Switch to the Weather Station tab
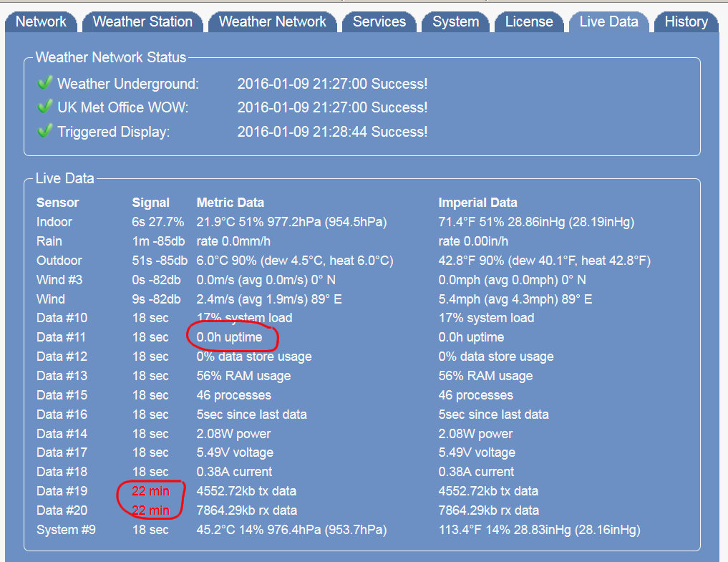This screenshot has width=728, height=562. 142,21
